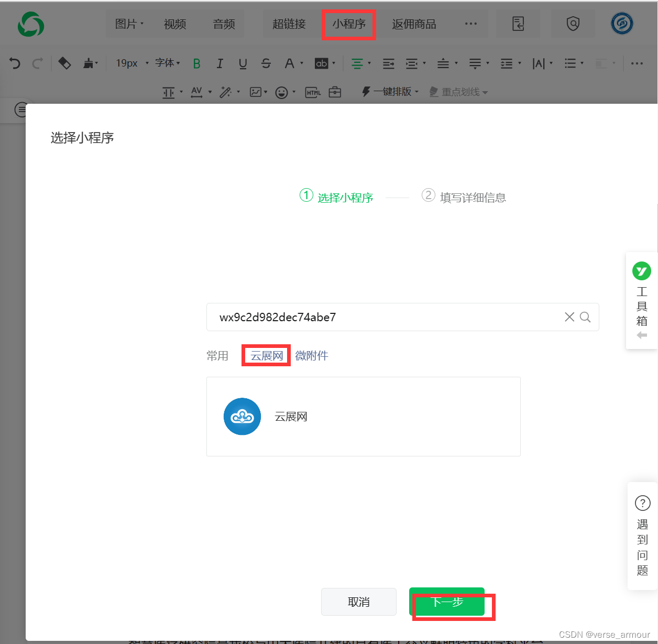The image size is (658, 644).
Task: Click step 1 选择小程序 indicator
Action: pos(336,197)
